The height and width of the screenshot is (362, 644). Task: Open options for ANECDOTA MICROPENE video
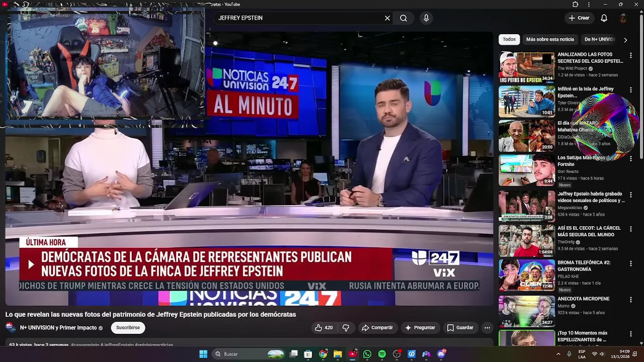tap(631, 299)
